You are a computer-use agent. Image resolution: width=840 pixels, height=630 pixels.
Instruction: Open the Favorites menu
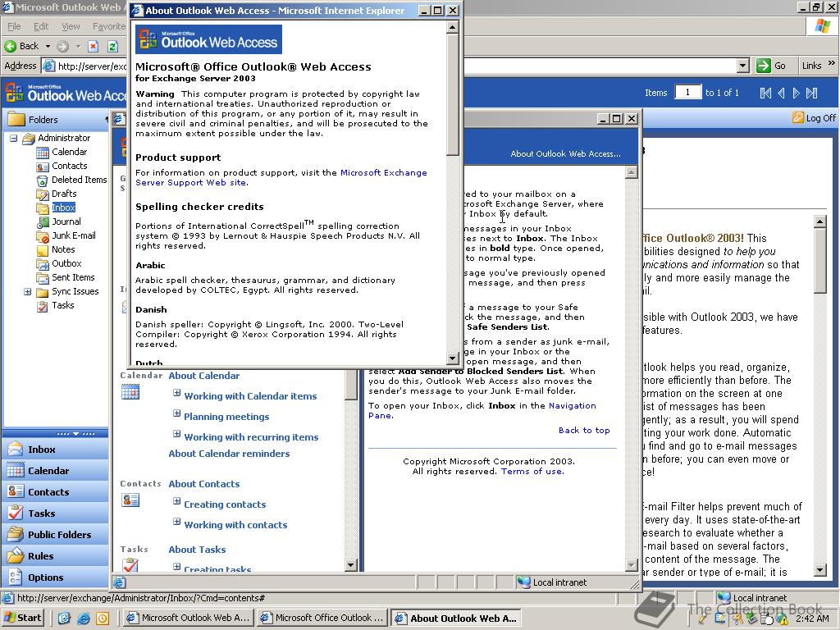pyautogui.click(x=109, y=26)
